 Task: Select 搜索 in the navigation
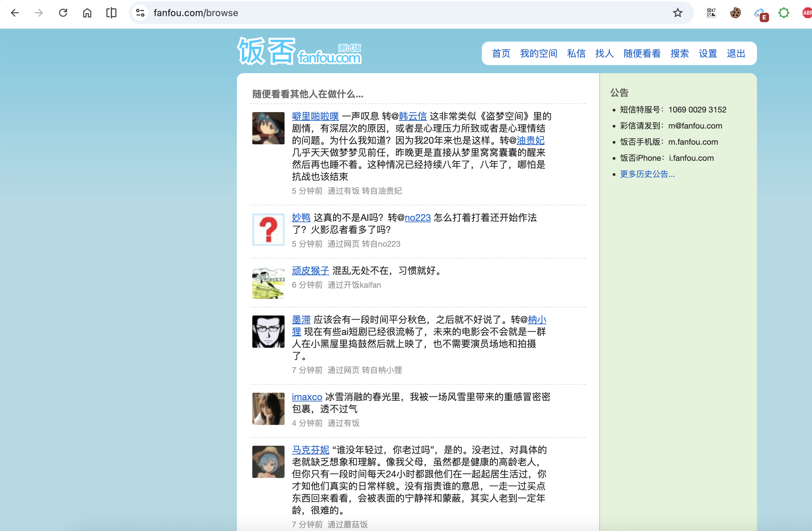click(x=679, y=54)
